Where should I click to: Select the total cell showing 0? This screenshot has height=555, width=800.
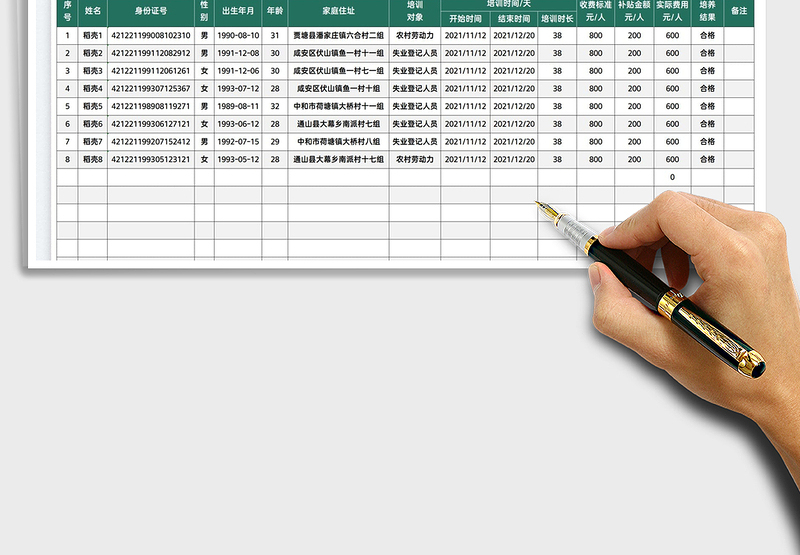pos(672,177)
